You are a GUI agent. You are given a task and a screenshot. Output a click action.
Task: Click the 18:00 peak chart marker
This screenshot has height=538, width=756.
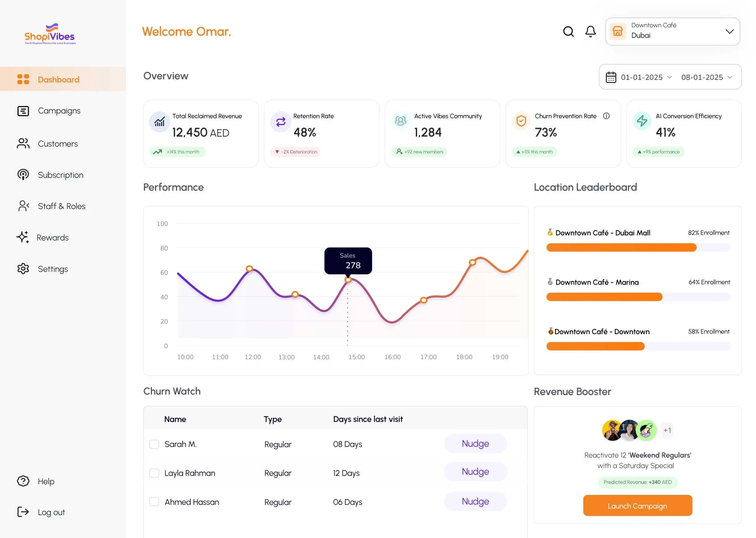click(472, 262)
